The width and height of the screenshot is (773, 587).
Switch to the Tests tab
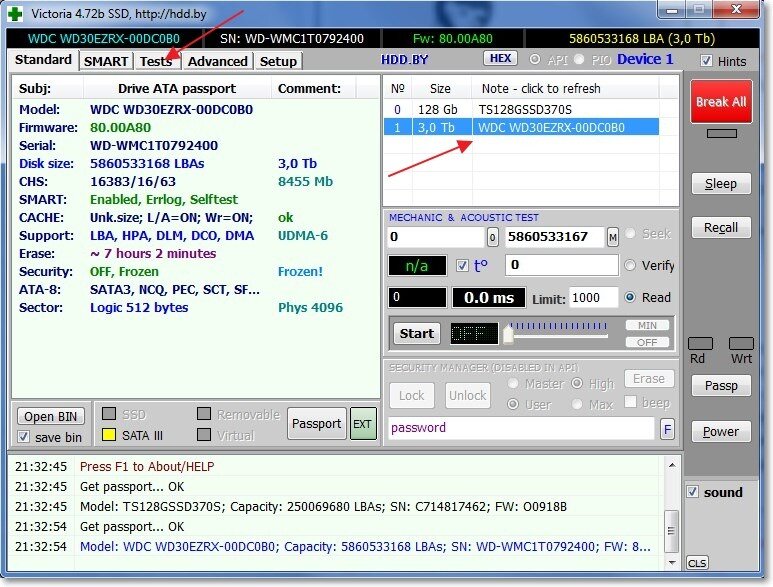pos(156,62)
